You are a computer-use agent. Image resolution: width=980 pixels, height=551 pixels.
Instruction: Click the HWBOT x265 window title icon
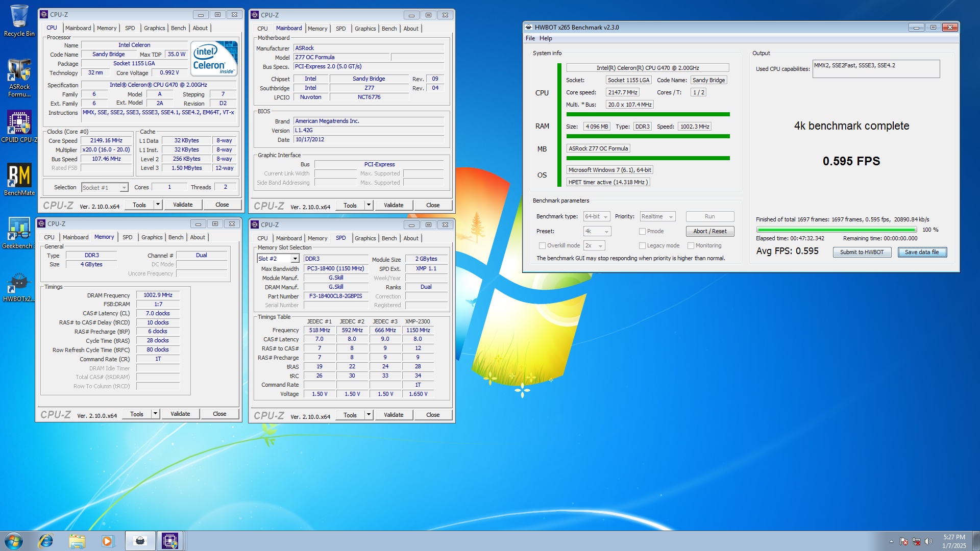pyautogui.click(x=529, y=28)
